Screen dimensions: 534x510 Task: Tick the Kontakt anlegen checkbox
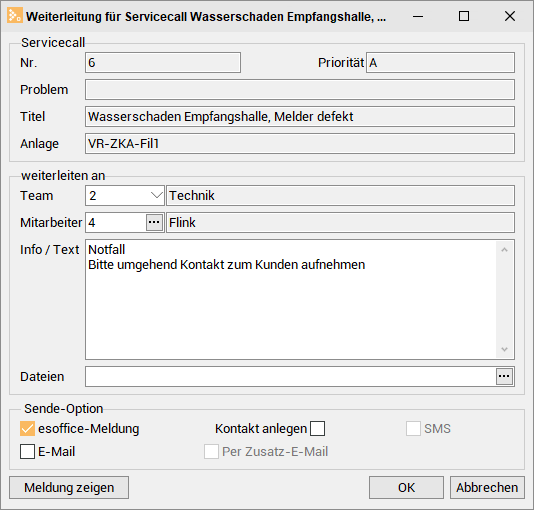pyautogui.click(x=317, y=429)
